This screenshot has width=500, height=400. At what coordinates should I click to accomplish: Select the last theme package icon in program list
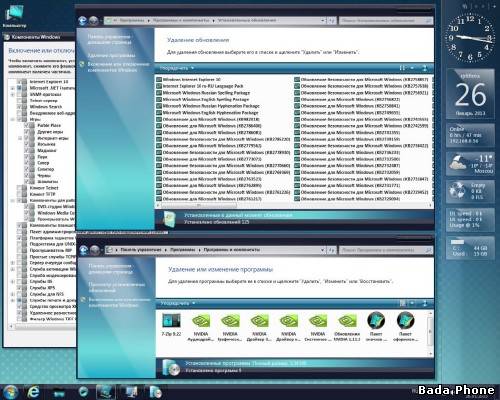point(405,327)
